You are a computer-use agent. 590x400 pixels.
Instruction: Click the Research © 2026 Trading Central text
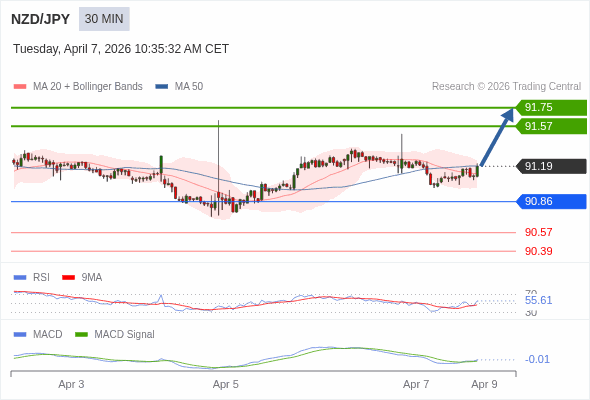(x=506, y=87)
